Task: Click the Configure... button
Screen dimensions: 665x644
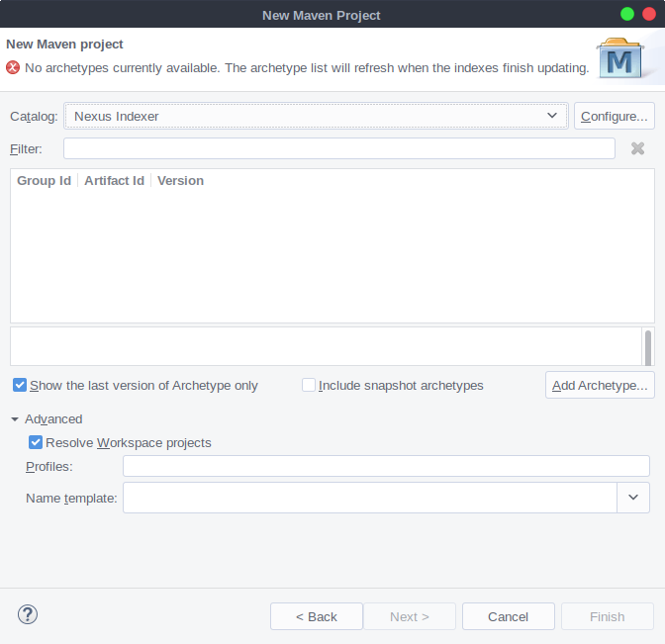Action: pyautogui.click(x=615, y=116)
